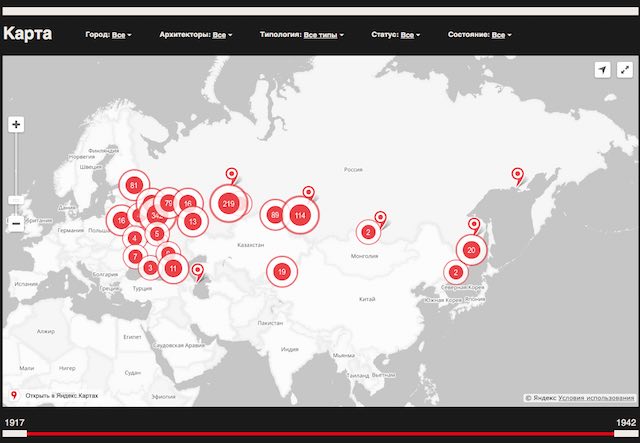Select the map pin above cluster 219
The width and height of the screenshot is (640, 443).
[231, 175]
